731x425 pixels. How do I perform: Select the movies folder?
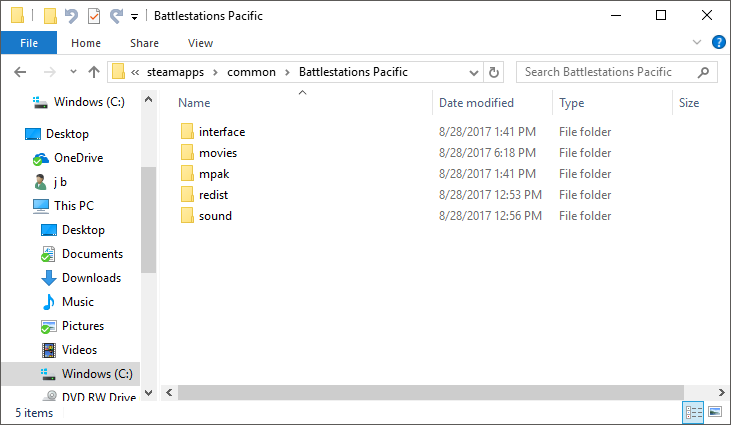pos(209,153)
